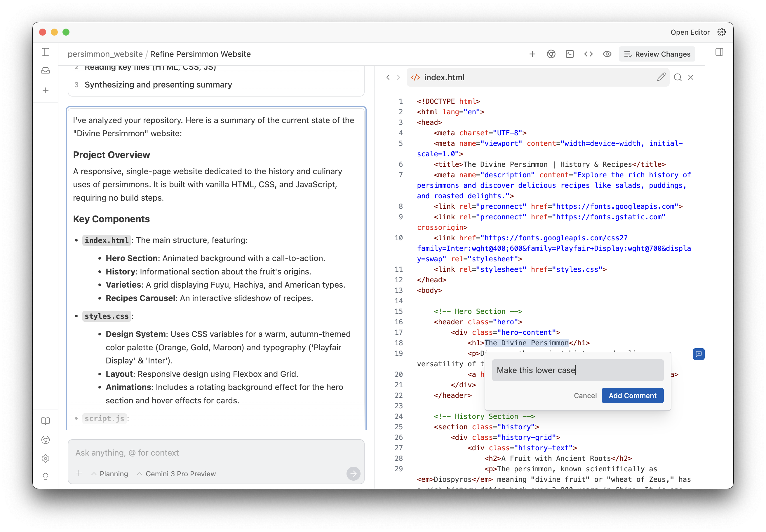
Task: Rename the file using the pencil icon
Action: [661, 77]
